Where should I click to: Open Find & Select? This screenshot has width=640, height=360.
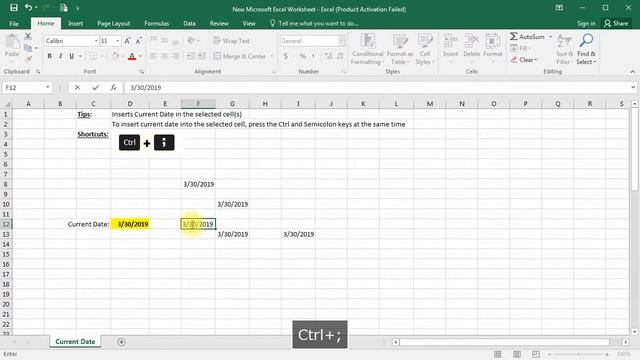click(x=587, y=49)
